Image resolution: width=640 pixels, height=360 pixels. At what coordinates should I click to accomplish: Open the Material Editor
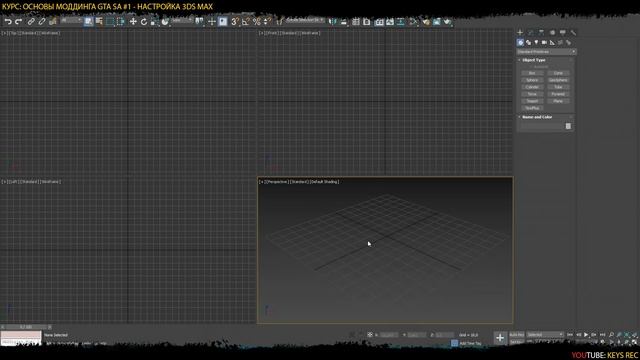pos(413,21)
